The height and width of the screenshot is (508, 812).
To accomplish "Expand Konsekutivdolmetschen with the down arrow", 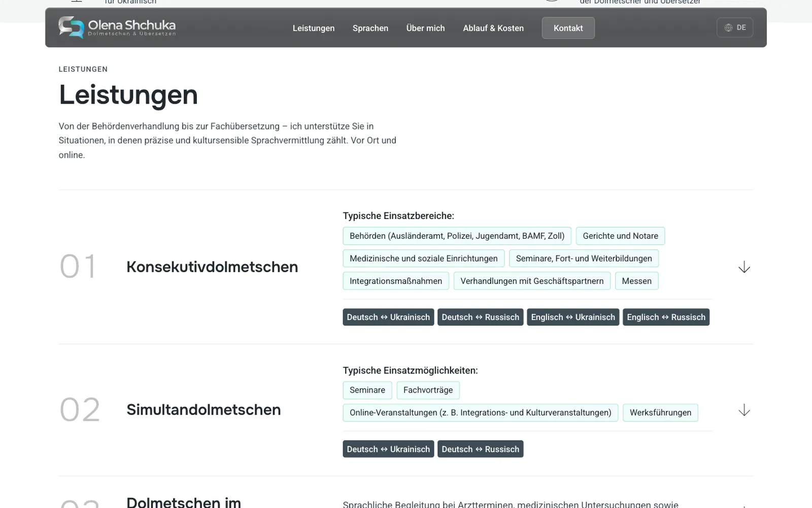I will [x=744, y=267].
